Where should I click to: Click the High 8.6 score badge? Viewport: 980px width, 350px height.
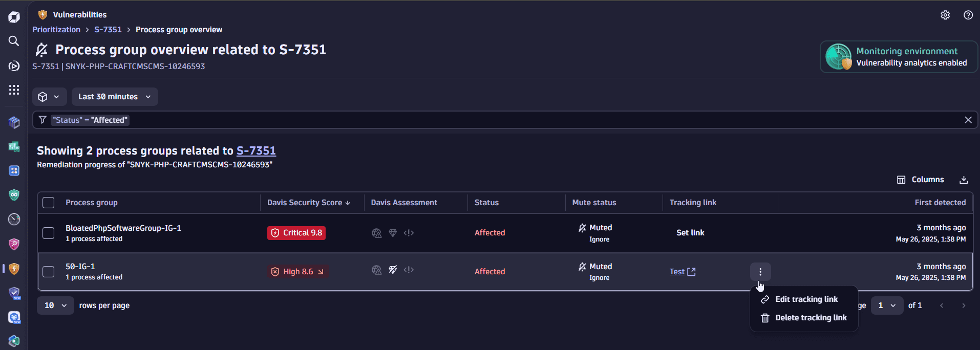[x=298, y=272]
